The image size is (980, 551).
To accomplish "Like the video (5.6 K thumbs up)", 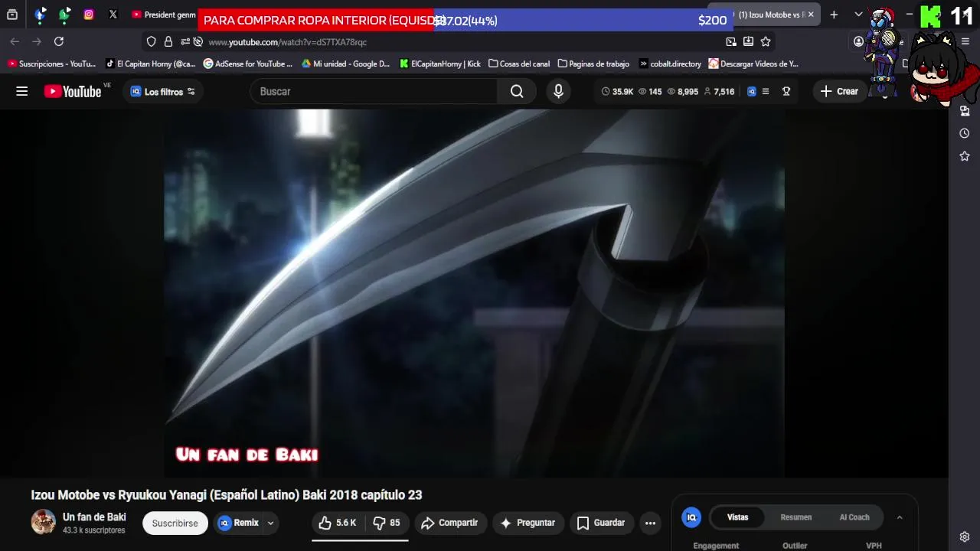I will [338, 523].
